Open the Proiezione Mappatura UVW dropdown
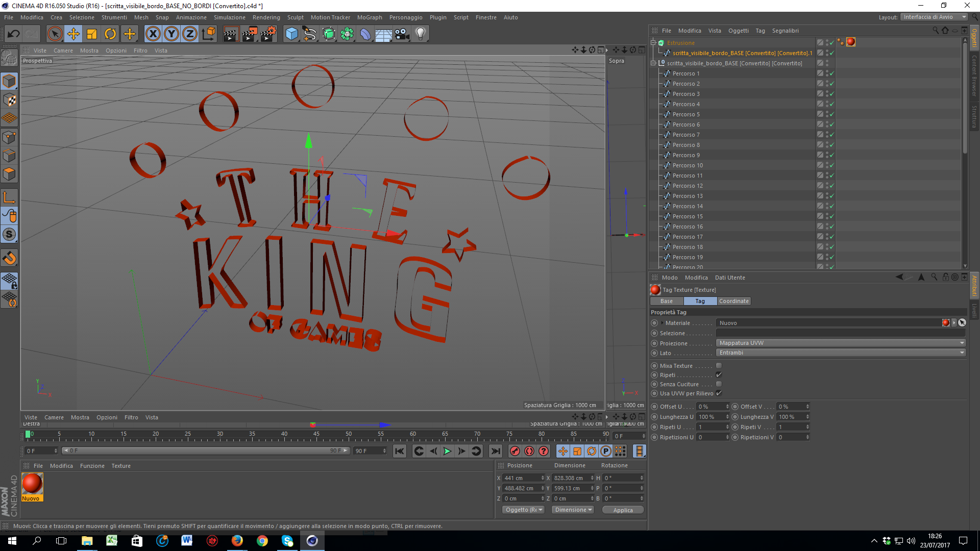The image size is (980, 551). [841, 343]
